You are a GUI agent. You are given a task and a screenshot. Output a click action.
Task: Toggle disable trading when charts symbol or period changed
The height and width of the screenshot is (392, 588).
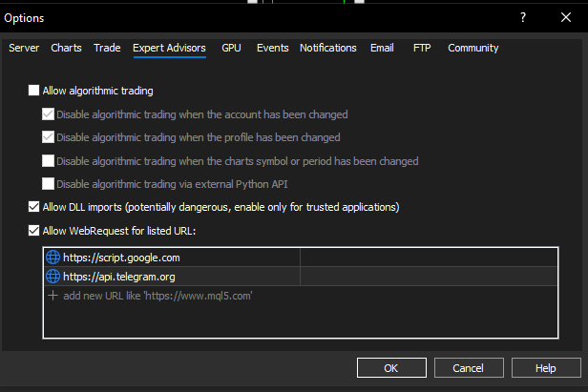(48, 161)
